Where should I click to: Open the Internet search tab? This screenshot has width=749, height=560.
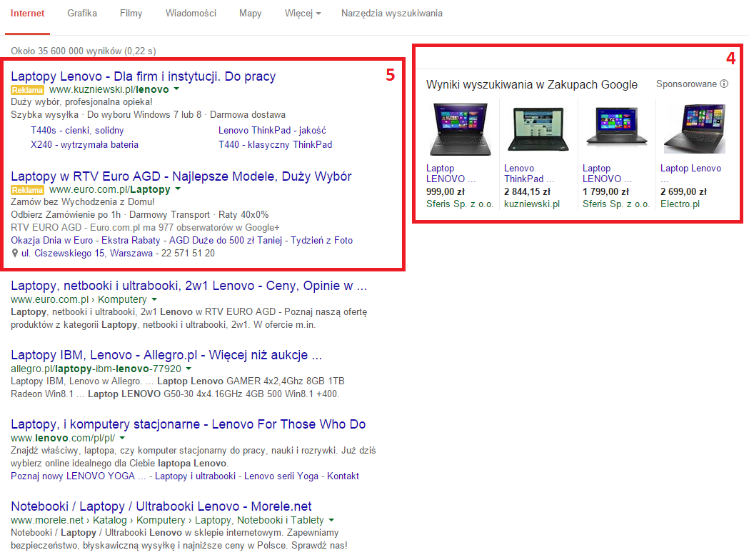click(28, 14)
